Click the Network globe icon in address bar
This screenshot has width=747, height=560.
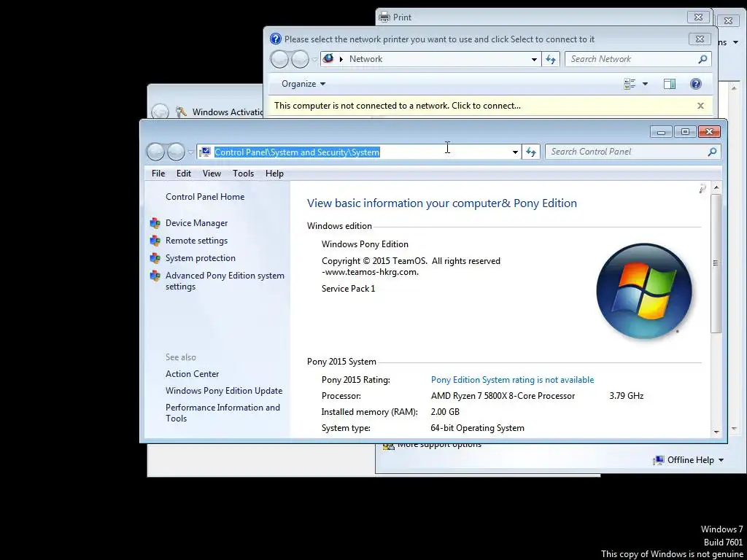pyautogui.click(x=328, y=58)
